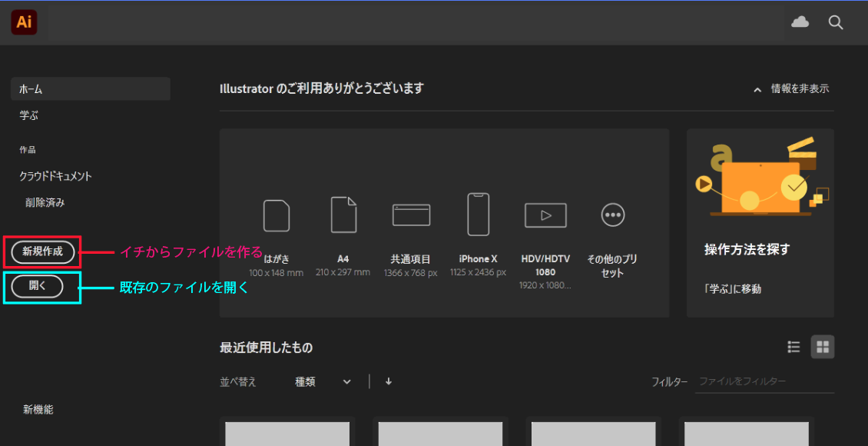
Task: Click the 新規作成 button
Action: (42, 251)
